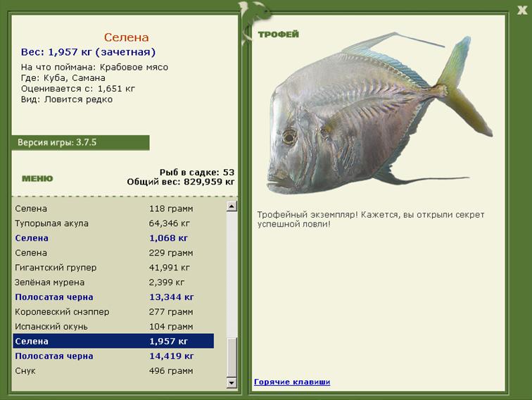The image size is (532, 400).
Task: Select Гигантский групер in the list
Action: (x=113, y=268)
